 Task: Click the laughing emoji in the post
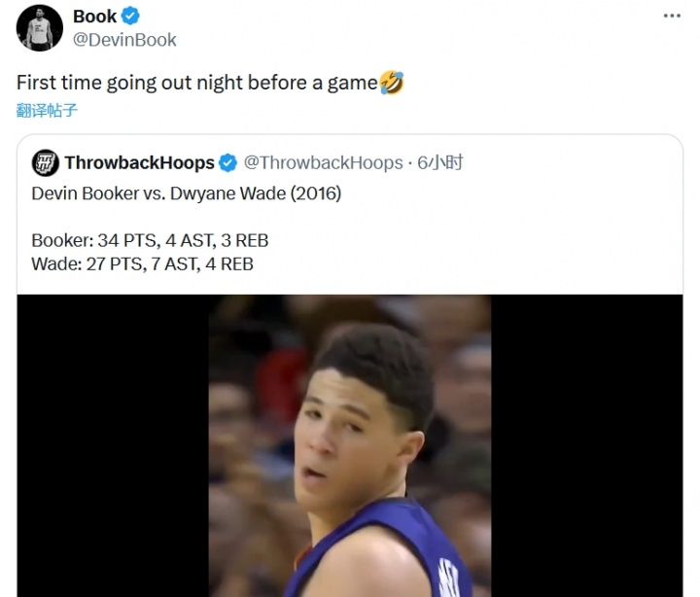tap(392, 84)
